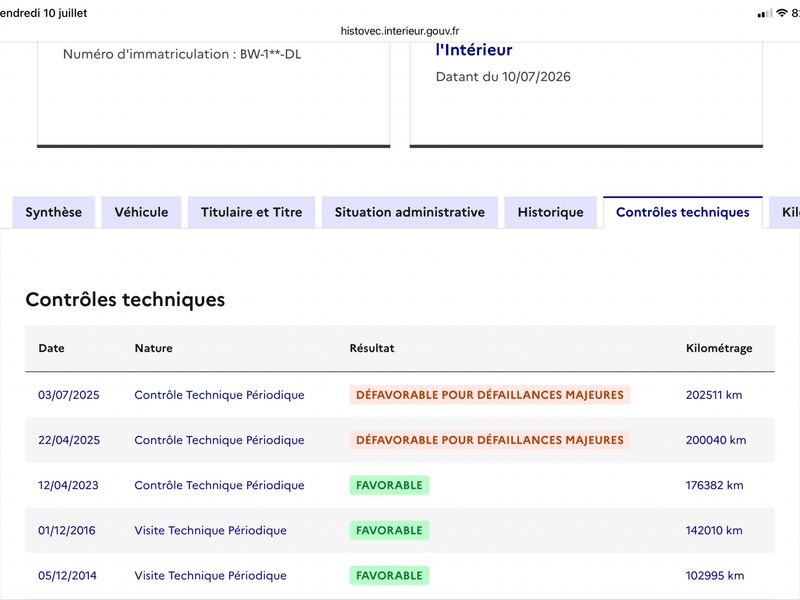Tap the Wi-Fi status icon
The width and height of the screenshot is (800, 600).
tap(782, 13)
